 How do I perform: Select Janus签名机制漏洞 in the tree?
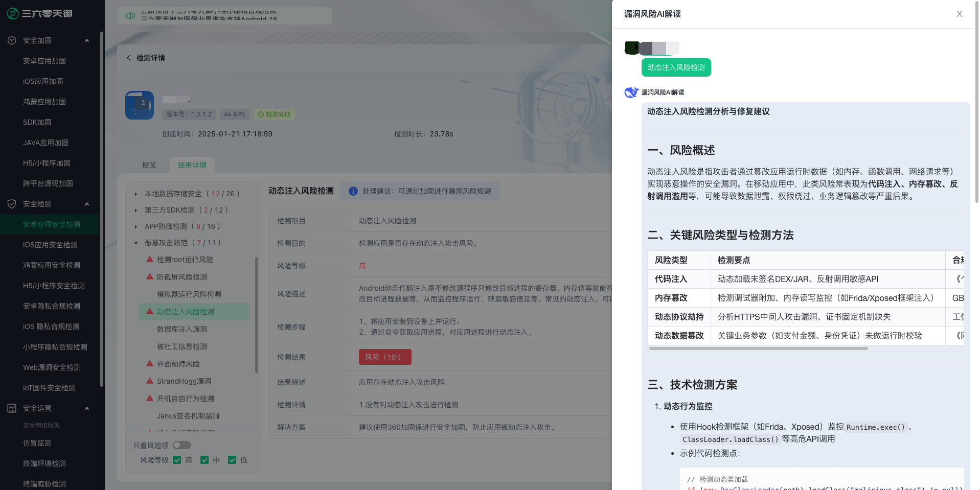[188, 416]
